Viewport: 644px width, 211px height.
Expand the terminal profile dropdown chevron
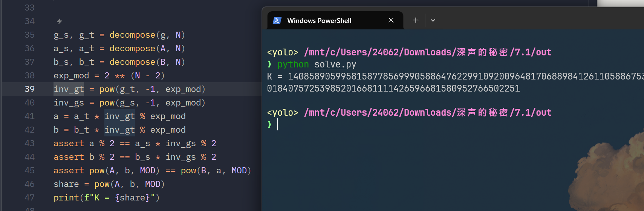pos(433,20)
